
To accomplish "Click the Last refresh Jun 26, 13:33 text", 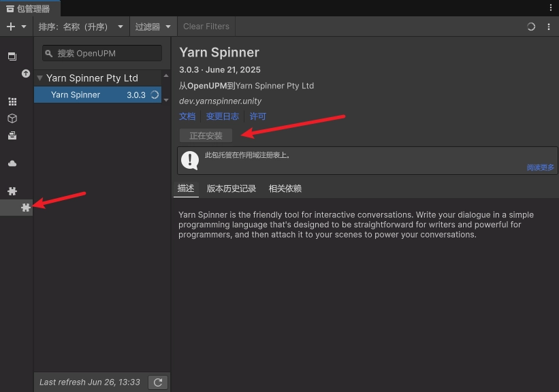I will point(89,382).
